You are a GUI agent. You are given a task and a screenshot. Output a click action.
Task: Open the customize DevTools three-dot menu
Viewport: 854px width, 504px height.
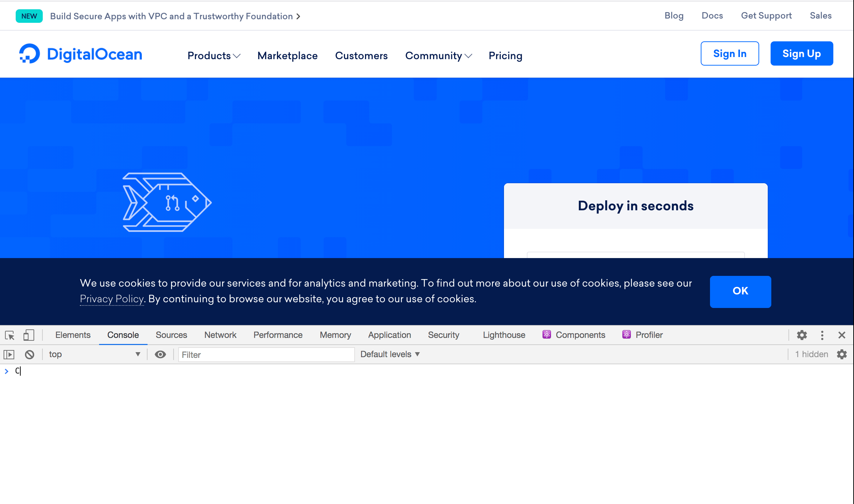[822, 335]
